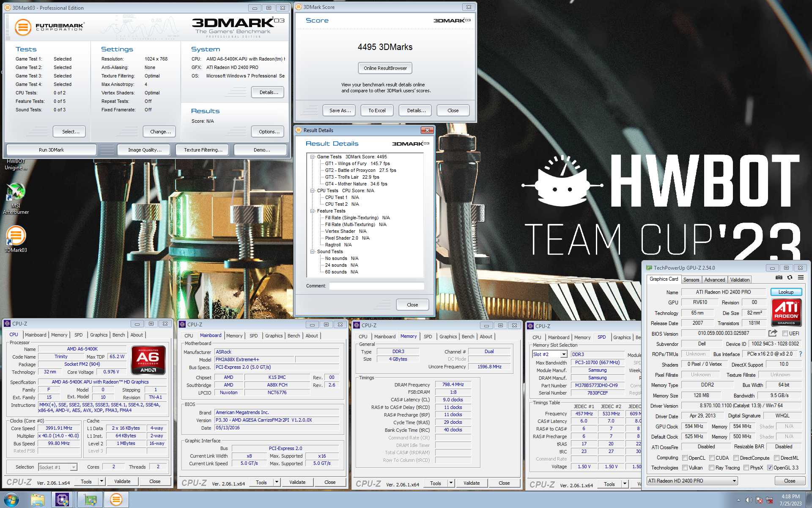Open the GPU-Z hamburger menu
812x508 pixels.
click(801, 278)
